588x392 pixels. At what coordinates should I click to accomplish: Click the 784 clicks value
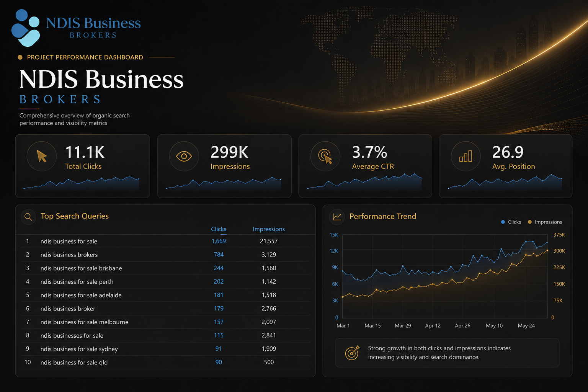click(x=219, y=255)
